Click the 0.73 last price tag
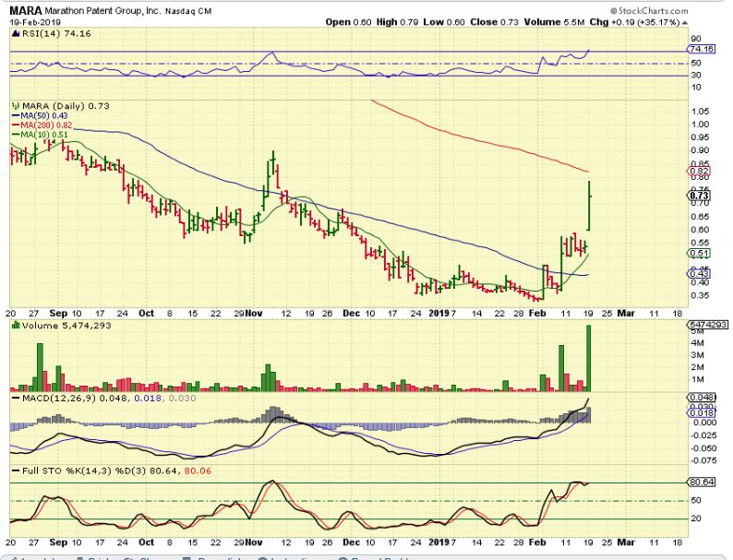The width and height of the screenshot is (733, 560). pyautogui.click(x=700, y=196)
